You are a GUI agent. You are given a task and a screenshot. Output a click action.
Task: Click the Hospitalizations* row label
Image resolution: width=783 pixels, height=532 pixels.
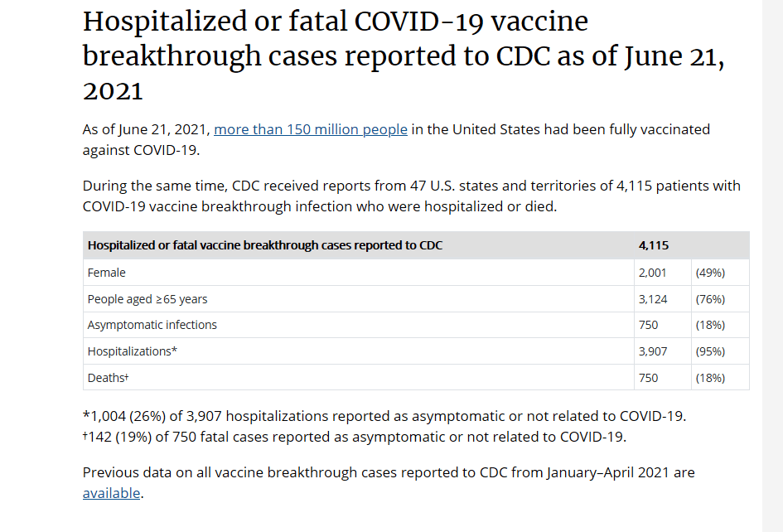[x=133, y=351]
